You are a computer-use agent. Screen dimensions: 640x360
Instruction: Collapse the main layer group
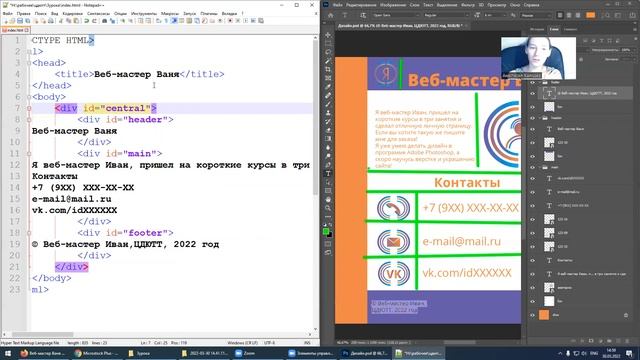(540, 167)
